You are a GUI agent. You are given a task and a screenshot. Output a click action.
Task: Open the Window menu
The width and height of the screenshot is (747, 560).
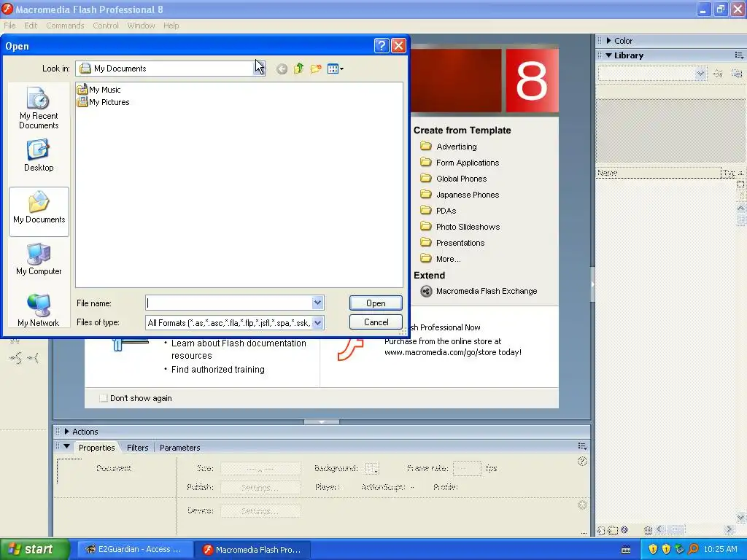(x=141, y=26)
